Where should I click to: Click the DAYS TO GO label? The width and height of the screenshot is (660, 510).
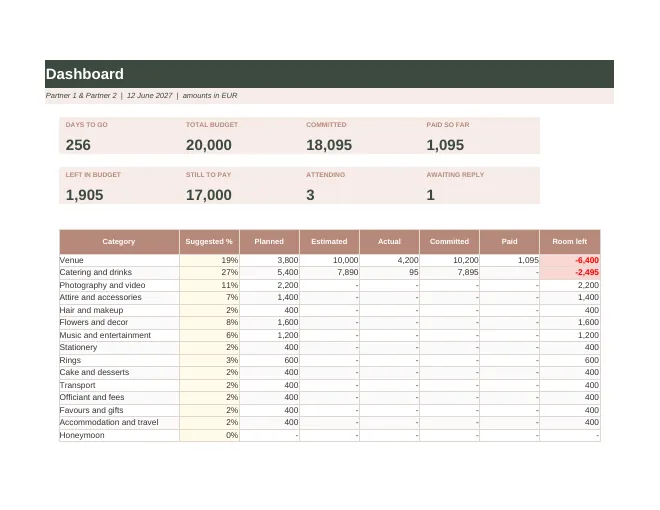click(x=86, y=125)
